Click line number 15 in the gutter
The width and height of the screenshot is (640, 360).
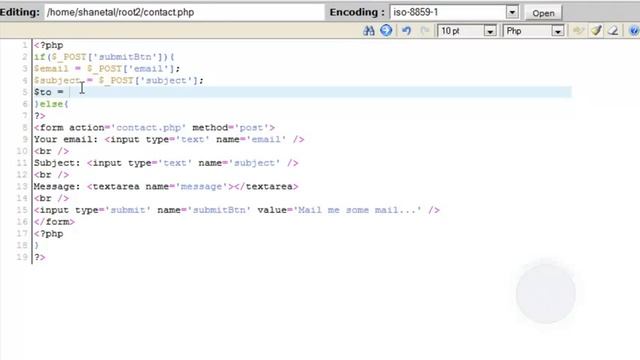tap(22, 210)
